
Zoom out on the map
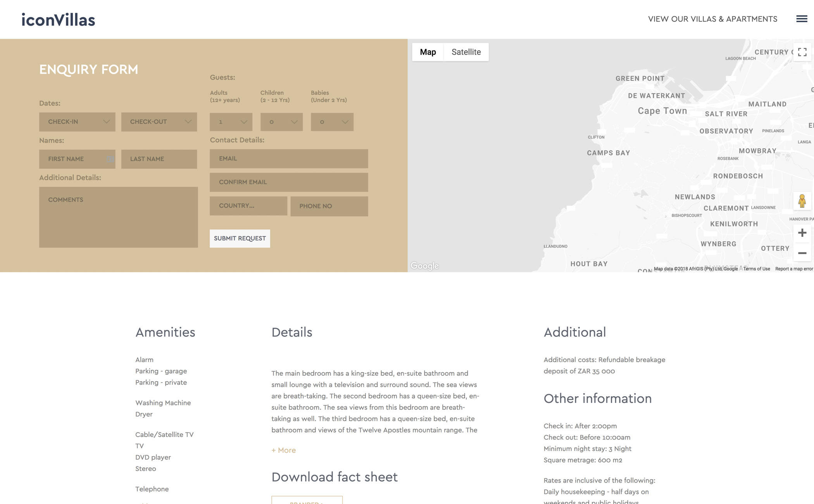[802, 252]
